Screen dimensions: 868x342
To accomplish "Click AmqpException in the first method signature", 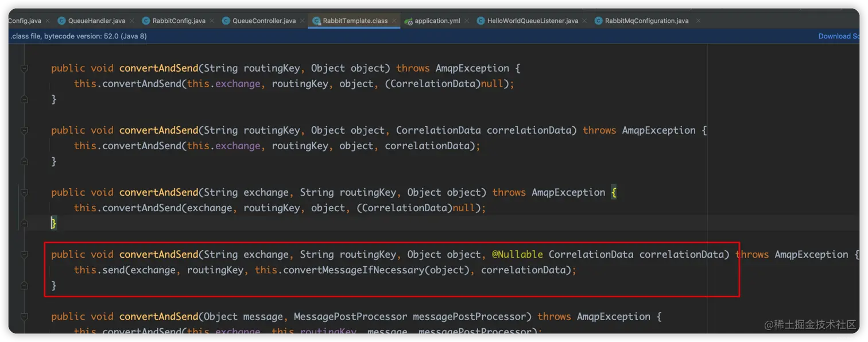I will pyautogui.click(x=472, y=68).
